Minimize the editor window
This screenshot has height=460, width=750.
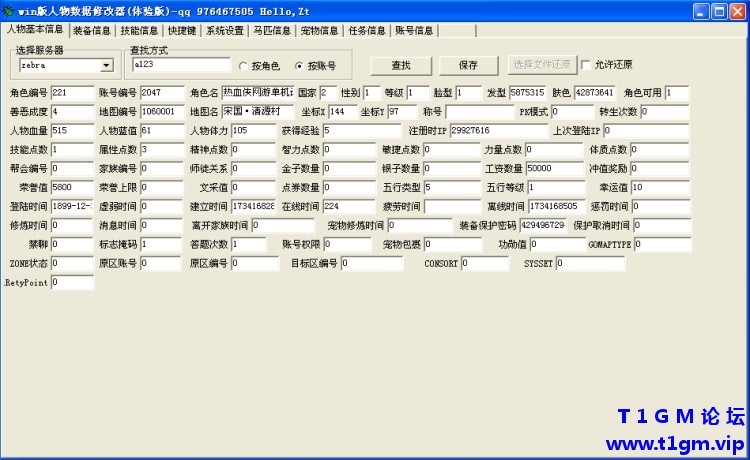(x=701, y=11)
